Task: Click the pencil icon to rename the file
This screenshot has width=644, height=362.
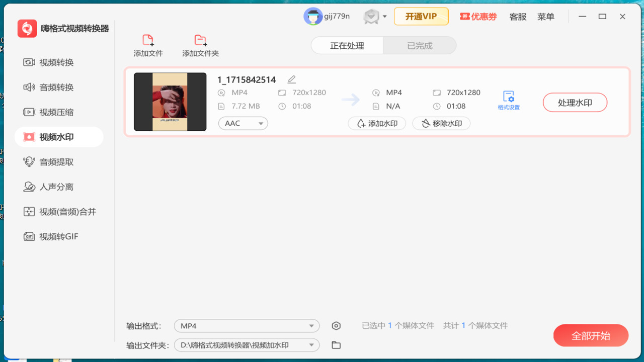Action: [291, 79]
